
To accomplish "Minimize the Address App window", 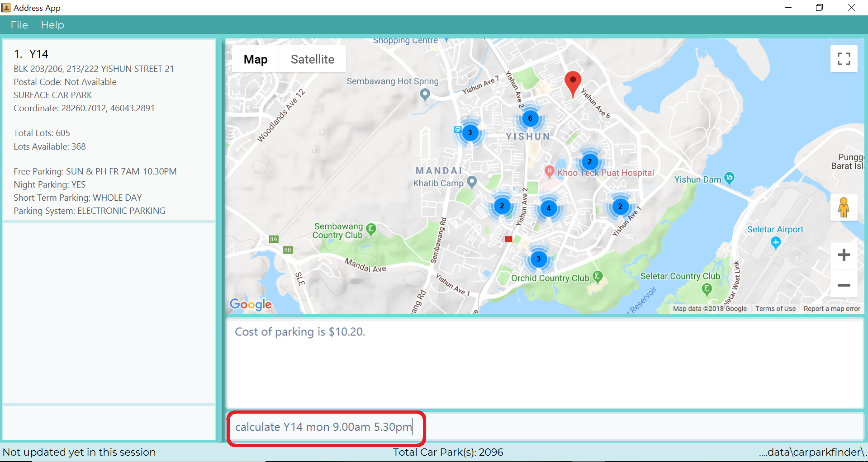I will coord(788,8).
